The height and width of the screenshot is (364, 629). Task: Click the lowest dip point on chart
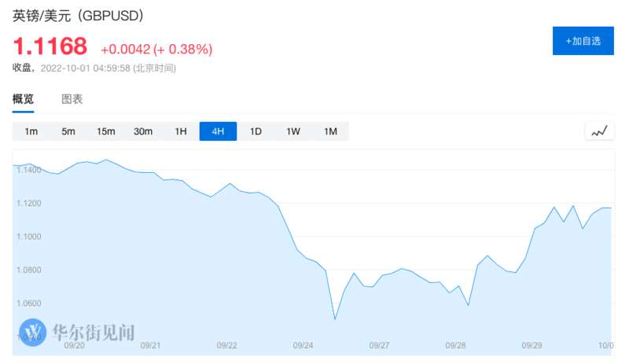coord(335,318)
